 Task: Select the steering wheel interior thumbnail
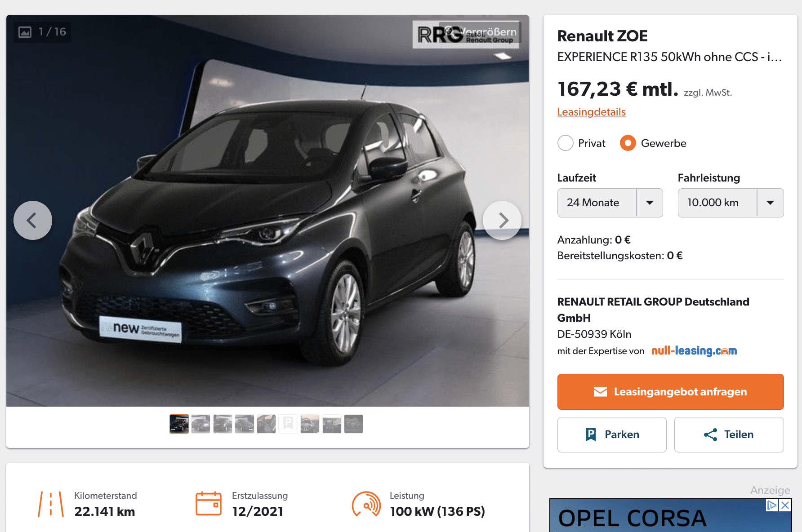pyautogui.click(x=310, y=424)
